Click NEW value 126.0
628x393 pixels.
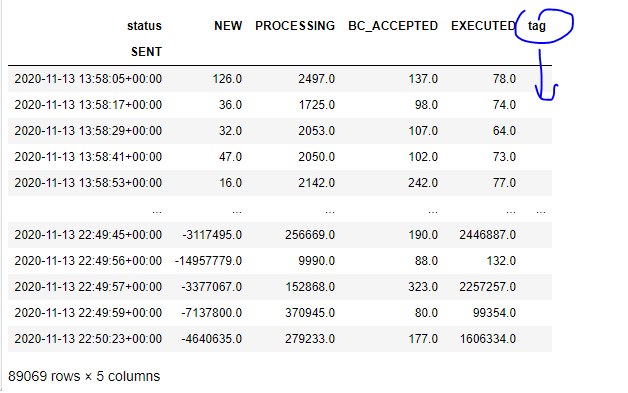[x=227, y=79]
